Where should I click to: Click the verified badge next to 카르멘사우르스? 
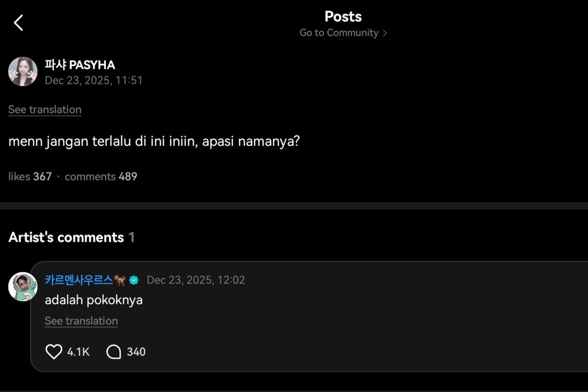[x=134, y=280]
